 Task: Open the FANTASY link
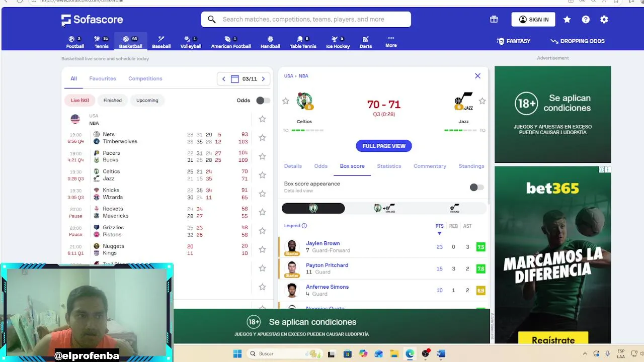tap(513, 41)
